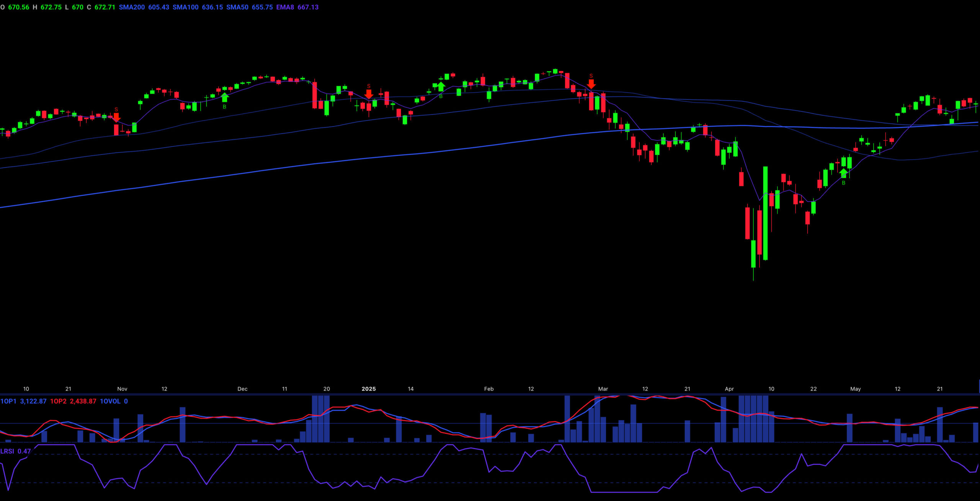Screen dimensions: 980x501
Task: Click the green buy arrow in late January
Action: [441, 87]
